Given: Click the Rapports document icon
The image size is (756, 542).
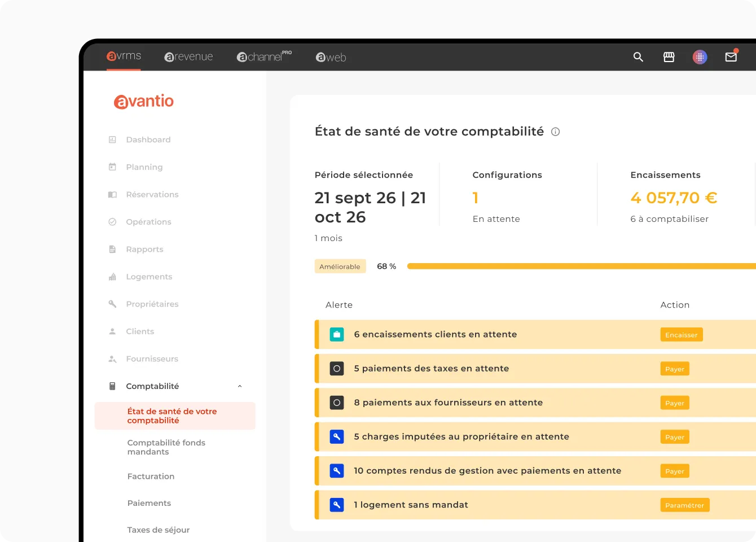Looking at the screenshot, I should click(112, 249).
